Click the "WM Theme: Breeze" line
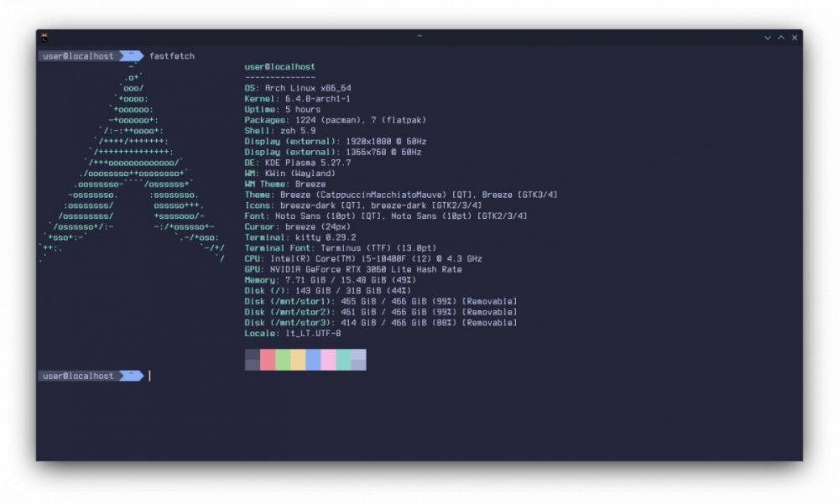The height and width of the screenshot is (504, 839). tap(285, 184)
